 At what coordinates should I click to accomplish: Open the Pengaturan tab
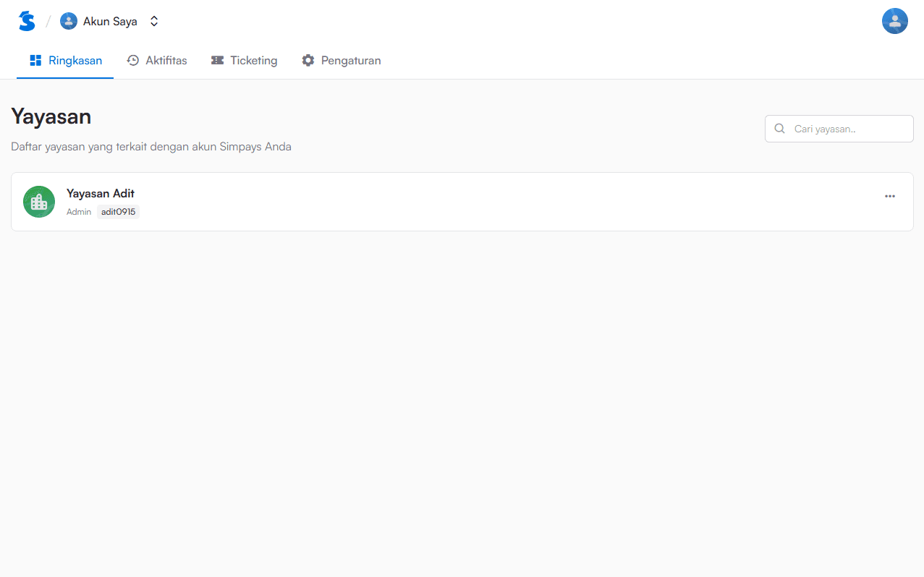click(351, 61)
